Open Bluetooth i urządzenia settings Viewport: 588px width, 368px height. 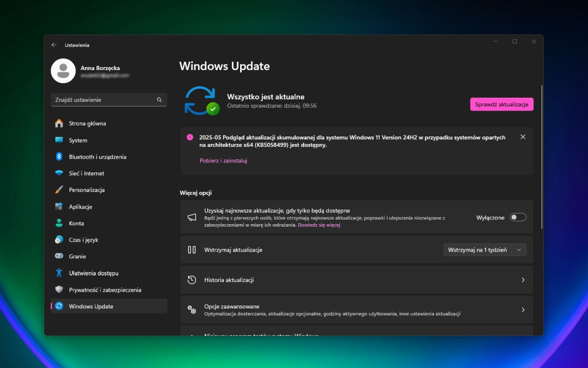click(x=109, y=157)
